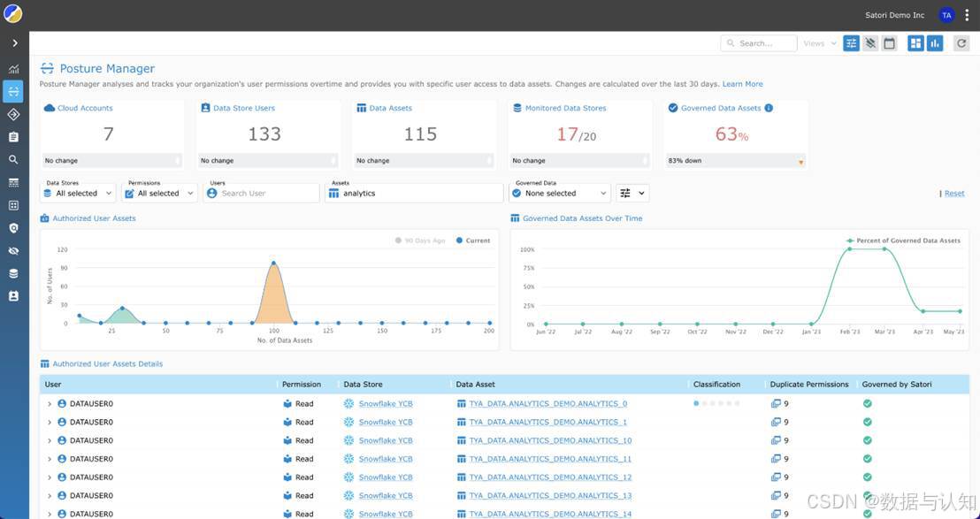
Task: Open the database stack sidebar icon
Action: pos(14,273)
